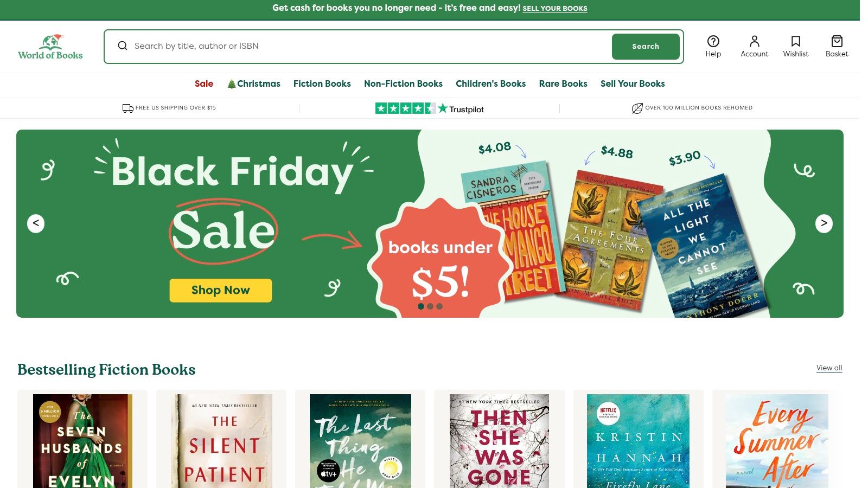Image resolution: width=868 pixels, height=488 pixels.
Task: Click the World of Books logo
Action: click(x=50, y=47)
